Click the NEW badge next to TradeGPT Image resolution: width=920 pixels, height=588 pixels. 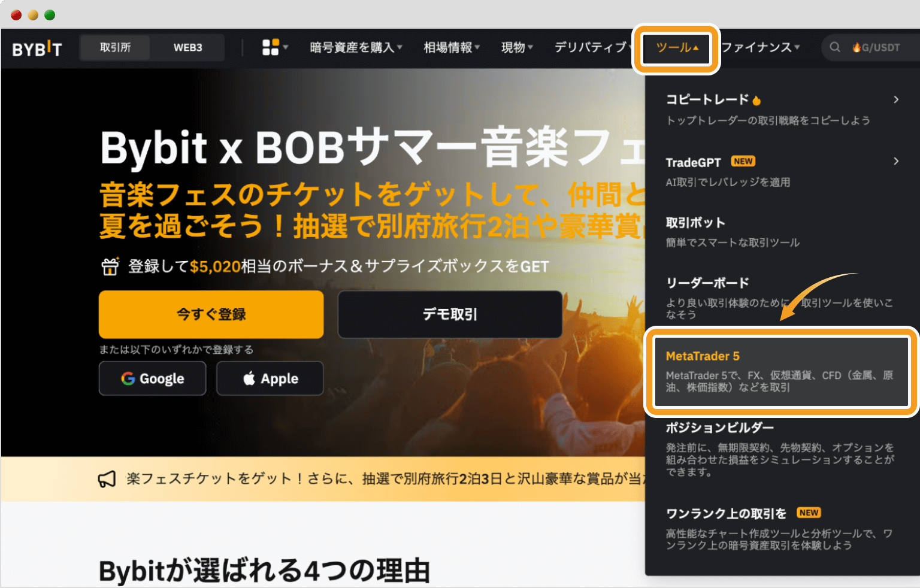(x=743, y=161)
